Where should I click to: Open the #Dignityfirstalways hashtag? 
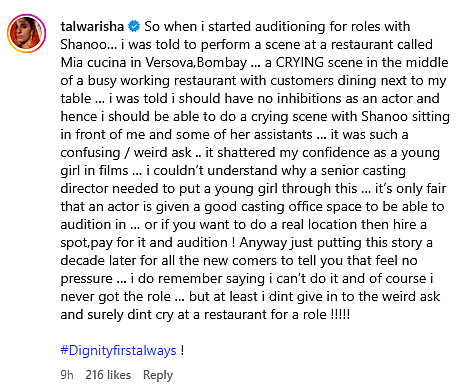(x=118, y=350)
